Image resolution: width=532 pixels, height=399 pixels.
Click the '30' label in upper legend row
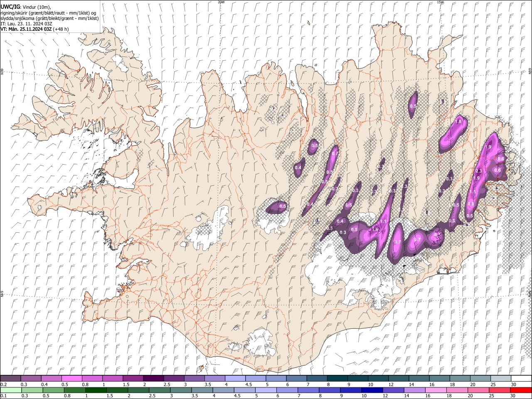514,384
